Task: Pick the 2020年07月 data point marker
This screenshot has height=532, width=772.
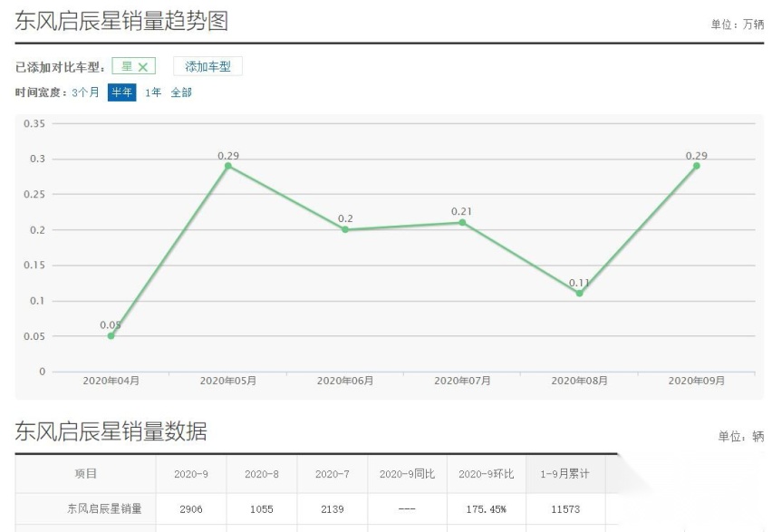Action: [462, 223]
